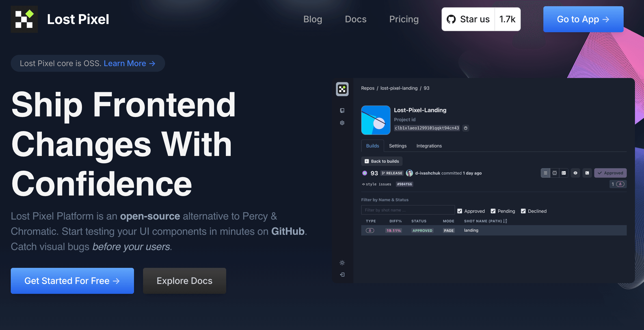The height and width of the screenshot is (330, 644).
Task: Click the difference triangle badge in landing row
Action: click(x=370, y=231)
